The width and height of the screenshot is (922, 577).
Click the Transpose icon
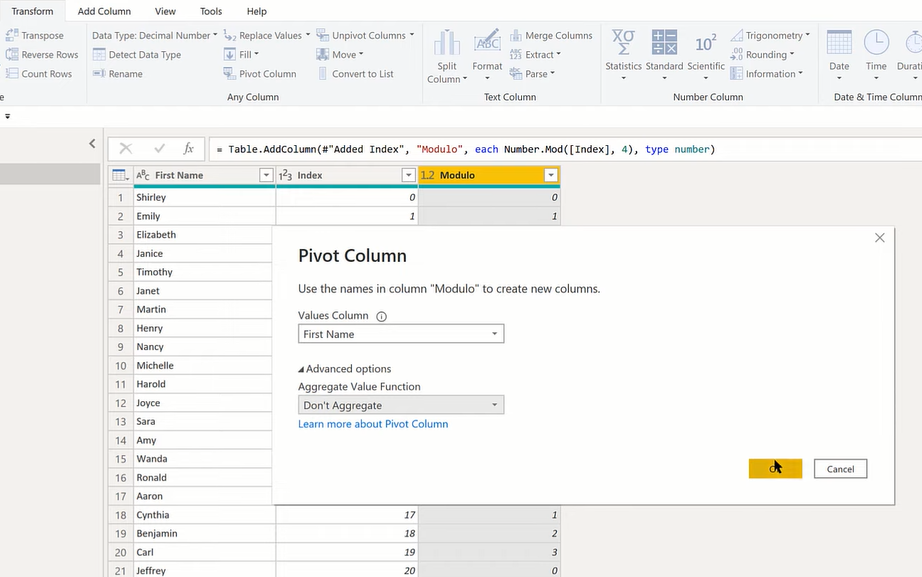click(x=12, y=35)
